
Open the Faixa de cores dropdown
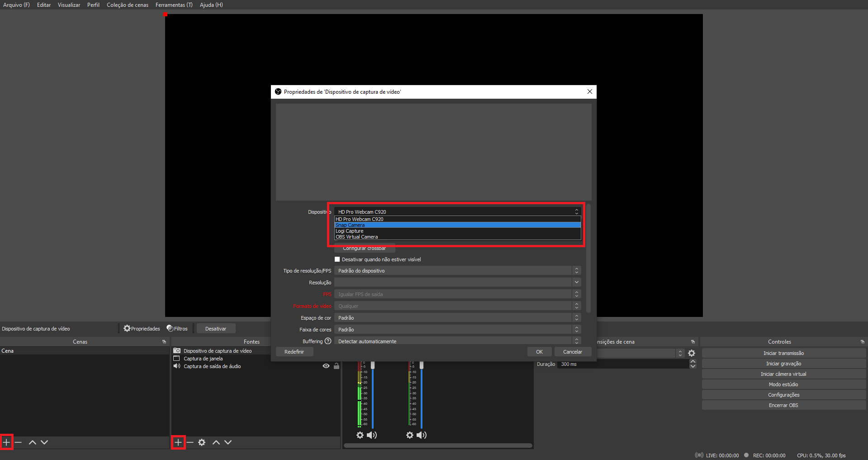pyautogui.click(x=457, y=330)
